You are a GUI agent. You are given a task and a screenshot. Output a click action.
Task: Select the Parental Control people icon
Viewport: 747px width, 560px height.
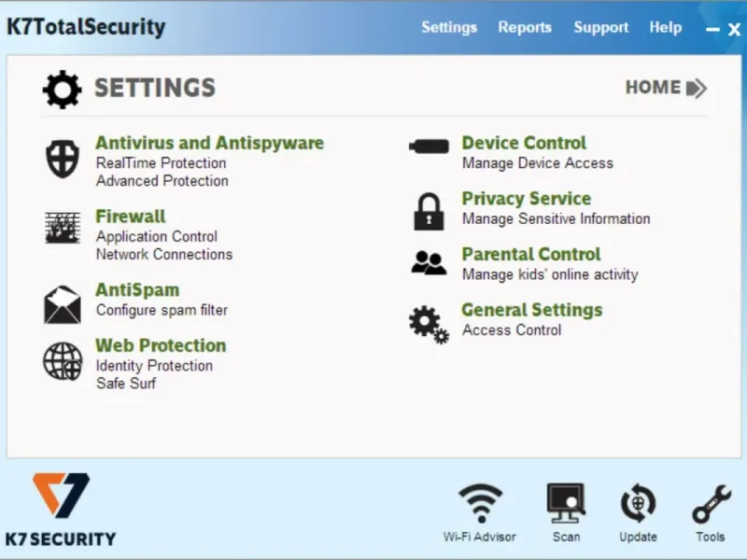point(429,263)
